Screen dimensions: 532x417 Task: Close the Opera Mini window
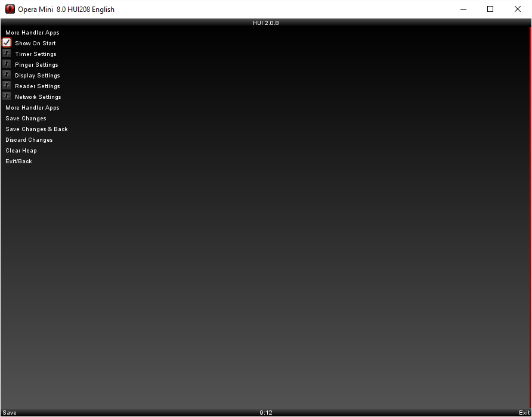(x=518, y=9)
